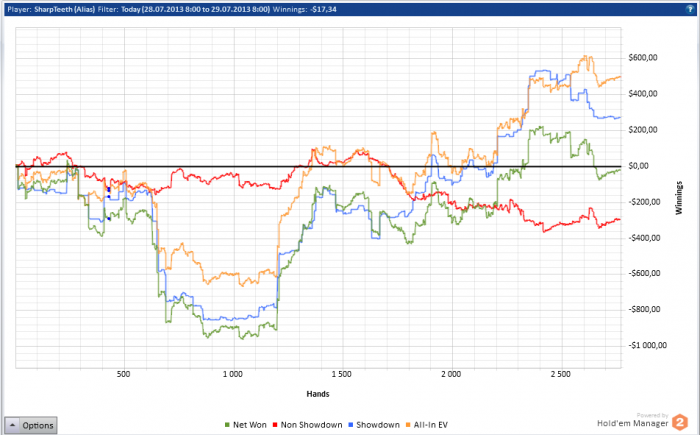Click the $200,00 axis label
700x435 pixels.
point(643,130)
